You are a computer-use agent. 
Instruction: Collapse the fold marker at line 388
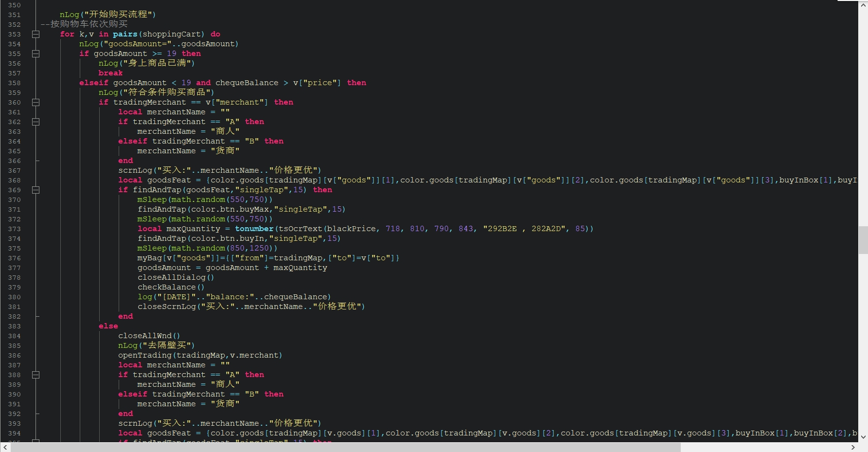click(x=35, y=375)
